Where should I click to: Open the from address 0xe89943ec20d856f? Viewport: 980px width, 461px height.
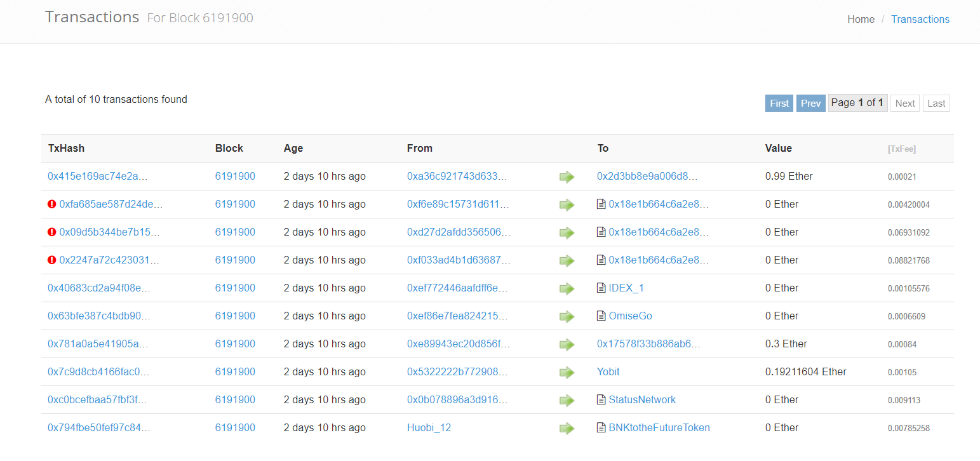[459, 344]
